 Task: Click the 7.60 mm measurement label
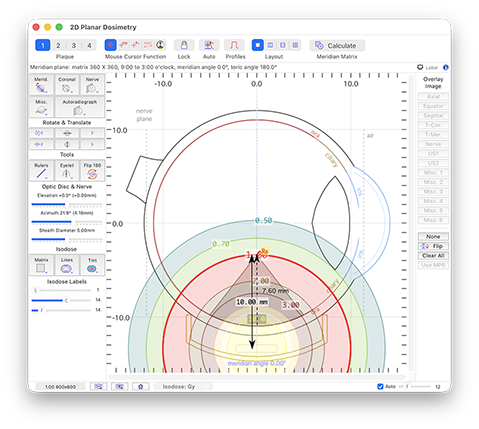pos(275,291)
